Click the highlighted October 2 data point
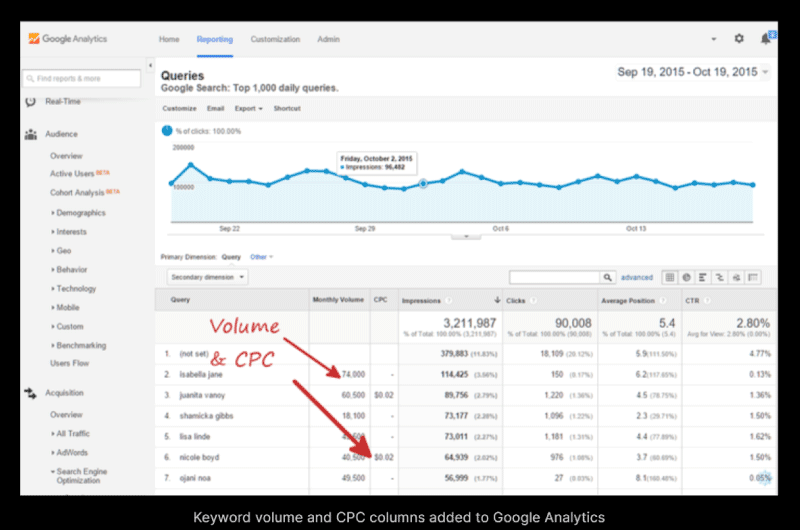800x530 pixels. coord(423,184)
